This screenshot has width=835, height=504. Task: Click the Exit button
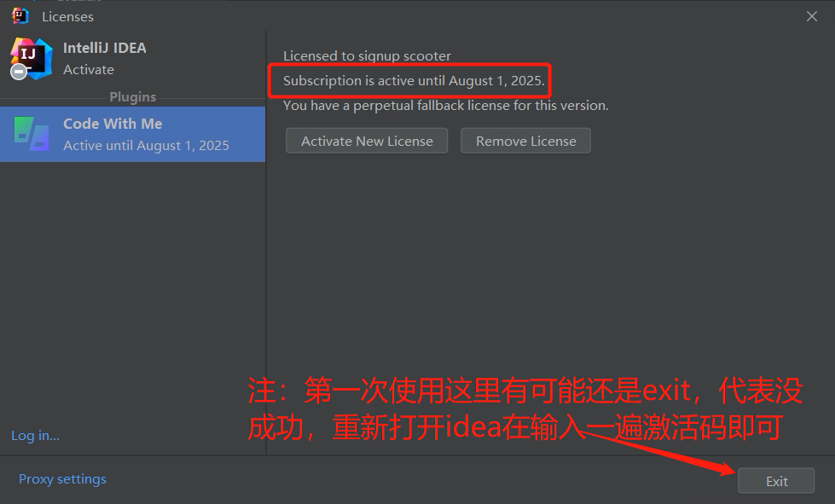point(776,481)
